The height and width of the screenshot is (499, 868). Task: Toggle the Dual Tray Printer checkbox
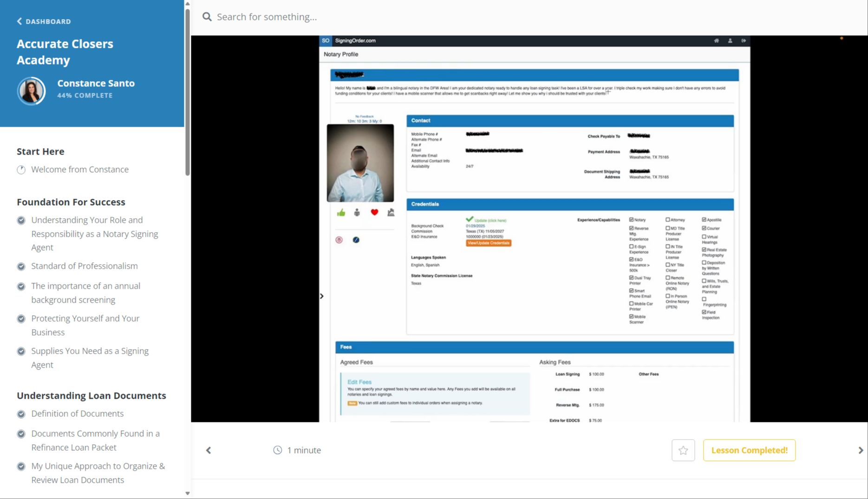(631, 278)
